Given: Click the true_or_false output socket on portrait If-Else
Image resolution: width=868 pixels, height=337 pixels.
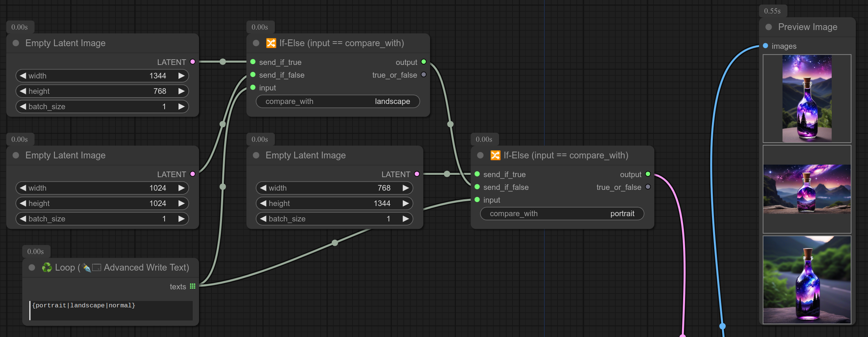Looking at the screenshot, I should click(x=648, y=187).
